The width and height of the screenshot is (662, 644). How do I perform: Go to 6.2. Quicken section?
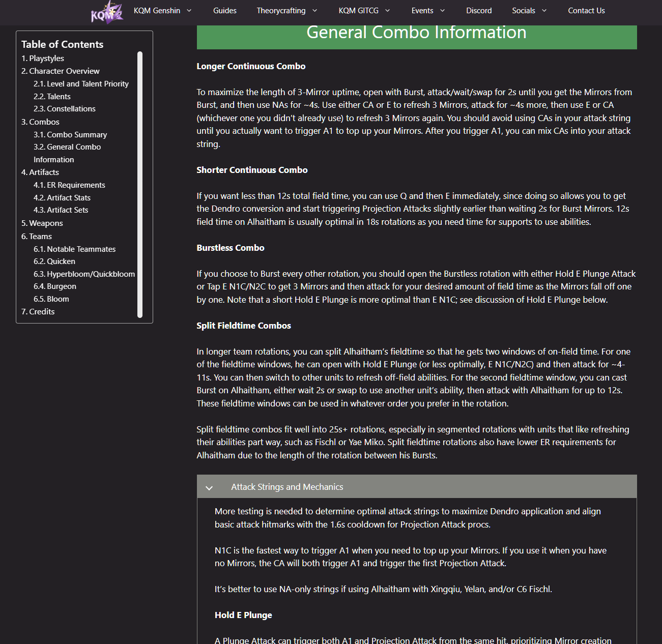pyautogui.click(x=54, y=261)
